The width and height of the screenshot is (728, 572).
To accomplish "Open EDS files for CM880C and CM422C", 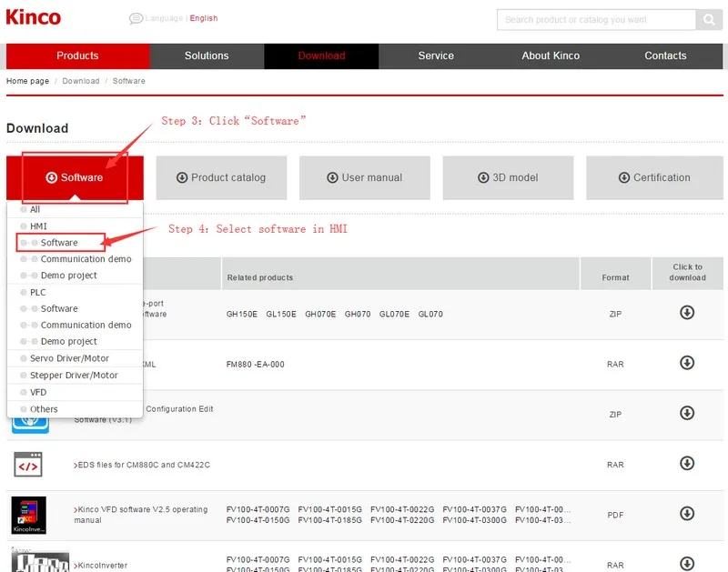I will click(x=142, y=465).
